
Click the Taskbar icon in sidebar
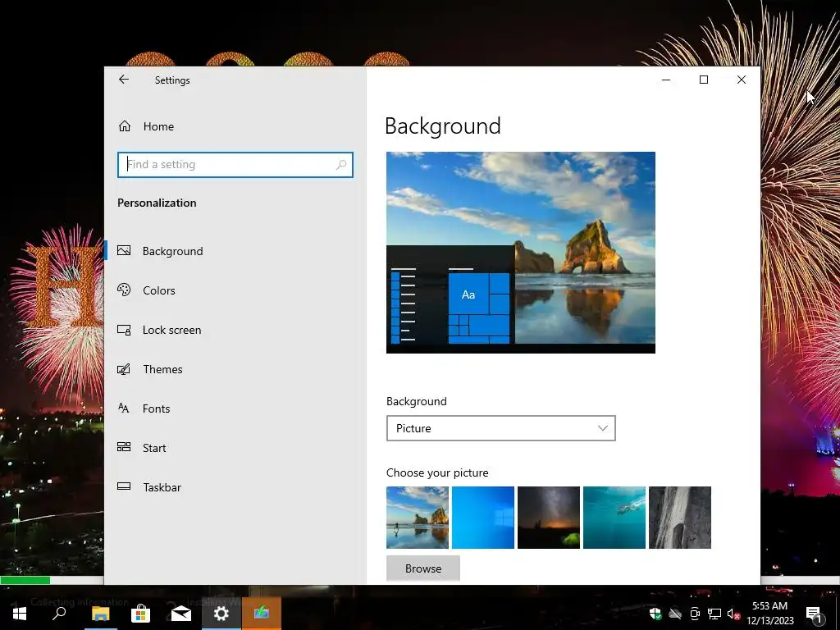coord(124,486)
